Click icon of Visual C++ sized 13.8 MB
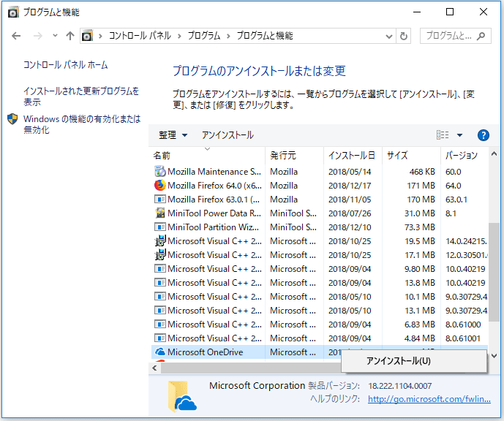This screenshot has width=504, height=421. point(159,283)
